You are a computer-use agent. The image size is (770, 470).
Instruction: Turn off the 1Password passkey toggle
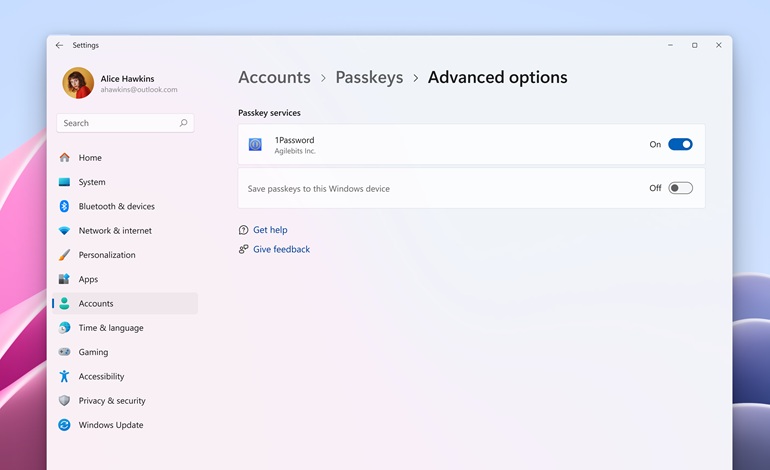click(x=680, y=144)
